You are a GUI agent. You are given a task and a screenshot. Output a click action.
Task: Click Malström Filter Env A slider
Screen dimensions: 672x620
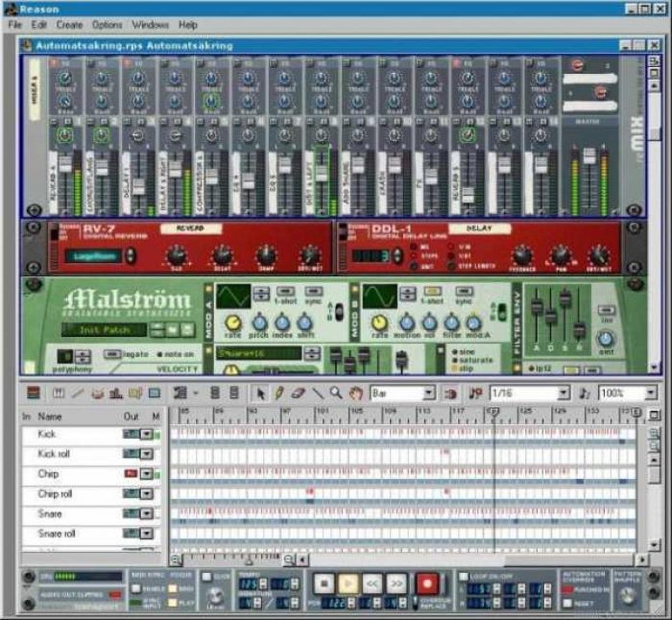(536, 306)
